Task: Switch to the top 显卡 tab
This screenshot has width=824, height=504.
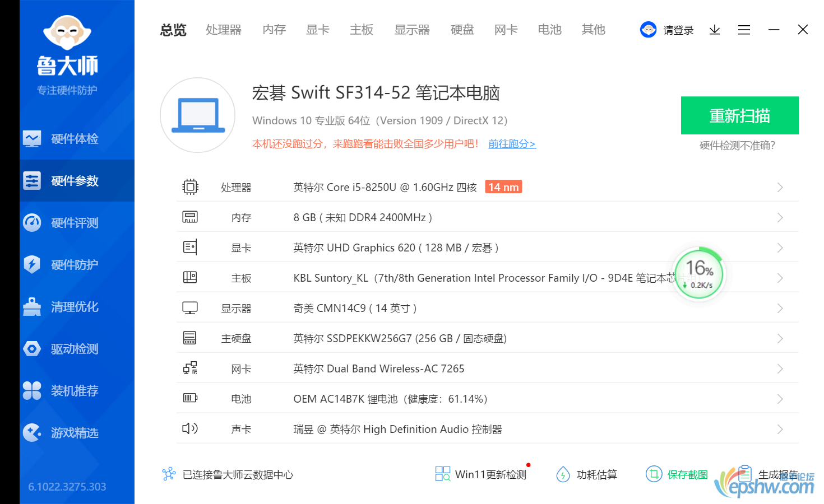Action: click(x=318, y=30)
